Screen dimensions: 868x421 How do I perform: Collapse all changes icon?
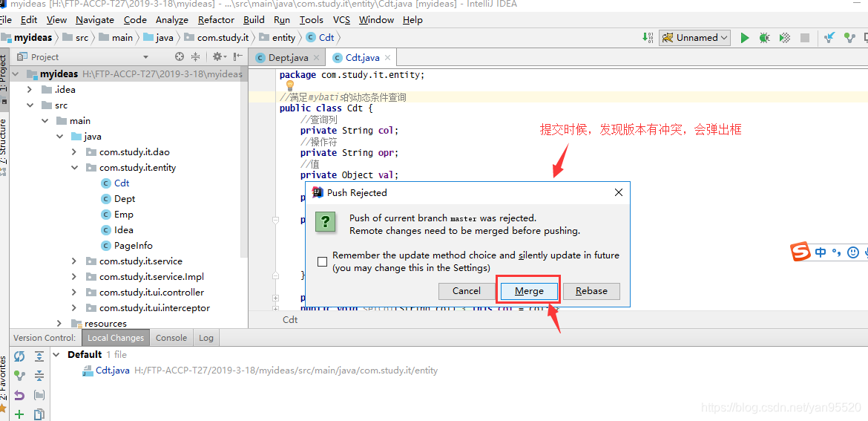click(x=39, y=376)
